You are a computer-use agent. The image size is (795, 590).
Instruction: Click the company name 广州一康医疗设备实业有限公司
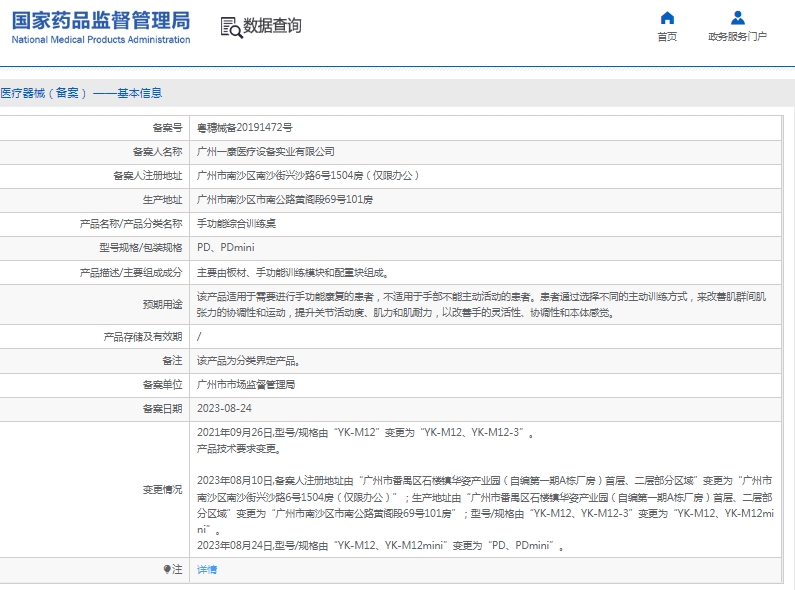pos(265,151)
